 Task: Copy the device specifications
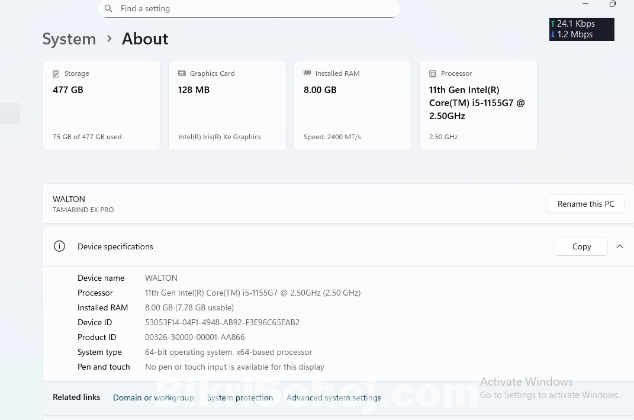pyautogui.click(x=581, y=247)
